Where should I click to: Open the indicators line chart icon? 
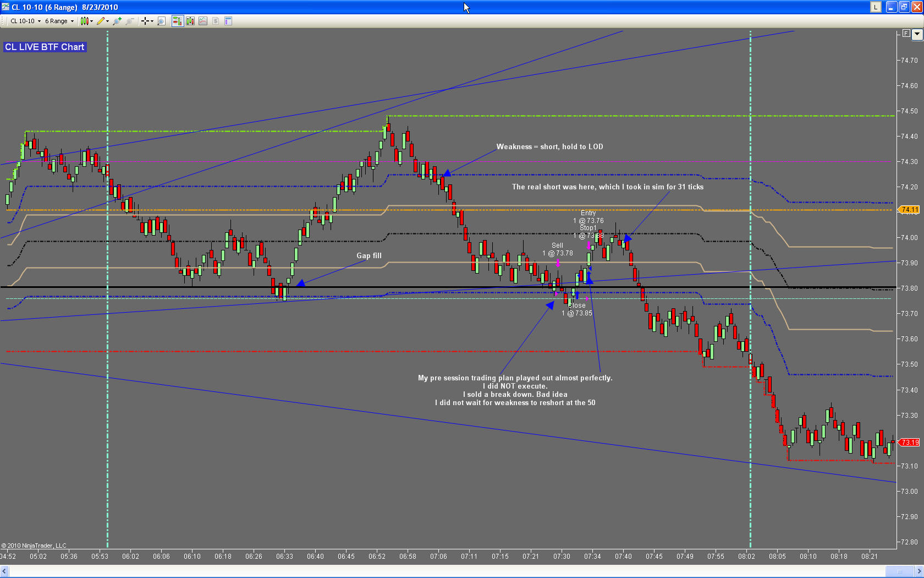point(203,21)
